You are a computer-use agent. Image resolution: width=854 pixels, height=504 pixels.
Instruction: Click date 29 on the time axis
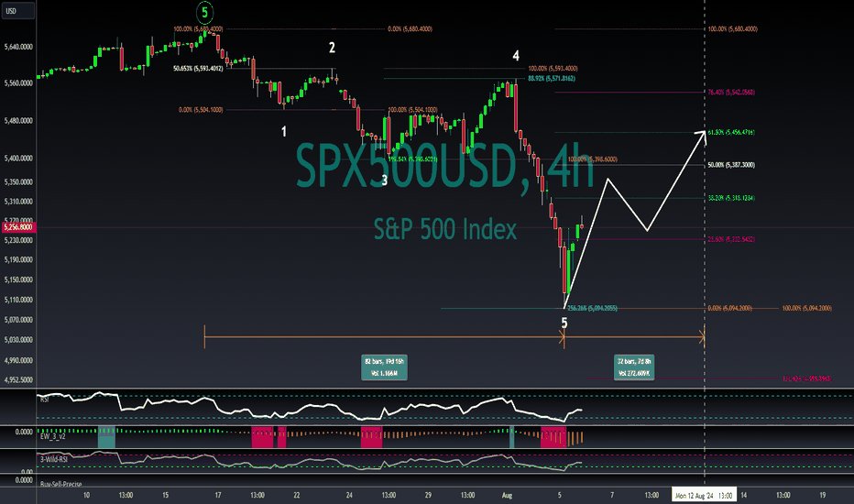[428, 495]
